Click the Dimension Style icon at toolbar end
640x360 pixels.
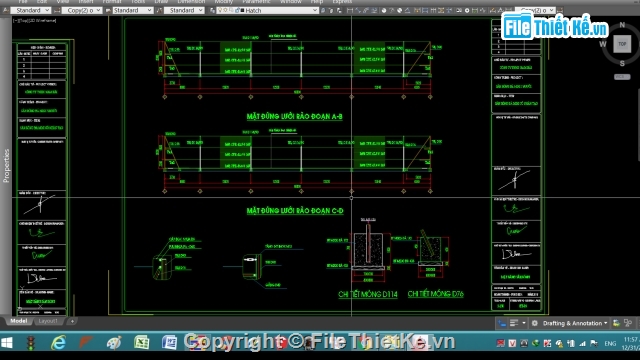[x=560, y=10]
